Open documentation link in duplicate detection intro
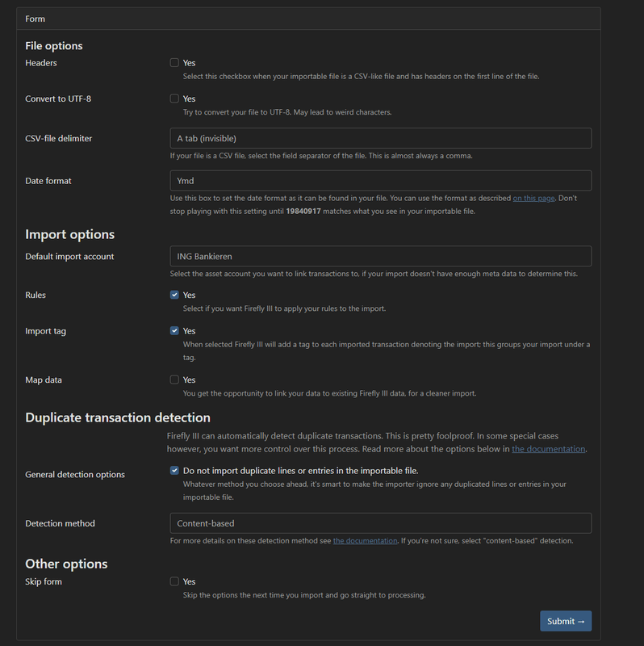Viewport: 644px width, 646px height. coord(549,449)
